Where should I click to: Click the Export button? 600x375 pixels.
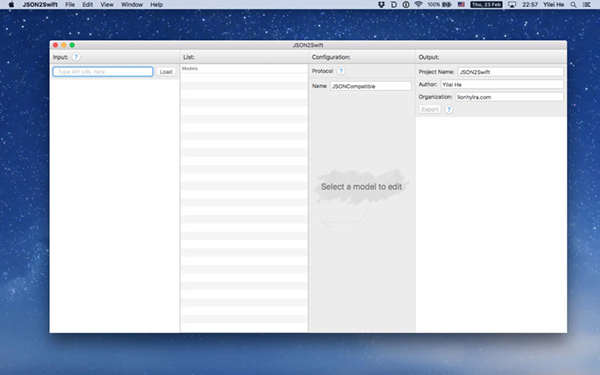(430, 109)
